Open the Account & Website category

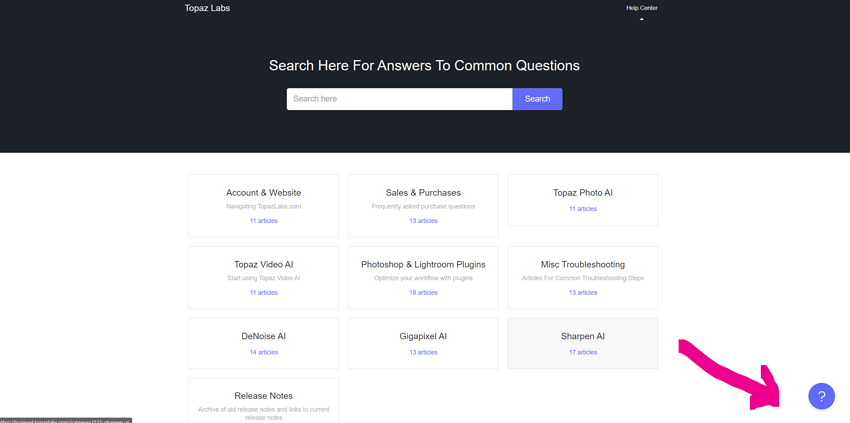263,193
